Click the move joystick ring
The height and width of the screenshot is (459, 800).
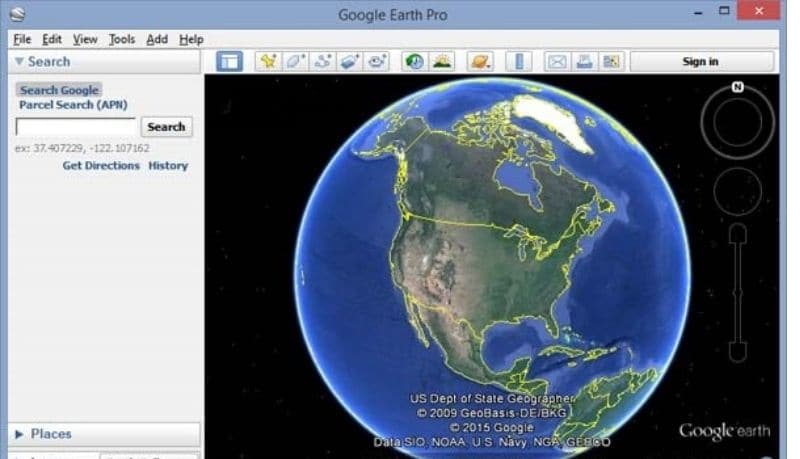[738, 192]
